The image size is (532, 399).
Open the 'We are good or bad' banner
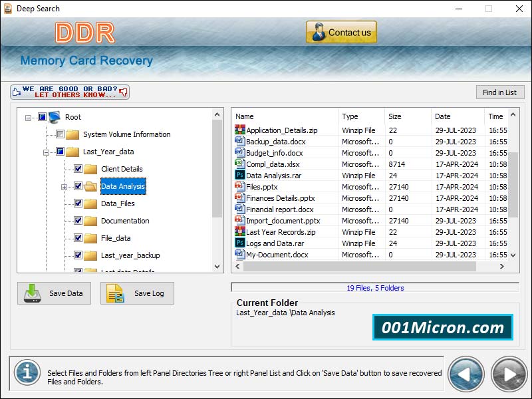click(70, 92)
